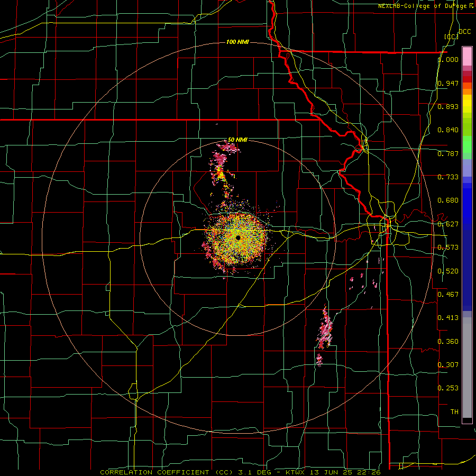
Task: Click the lavender color bar segment
Action: click(467, 168)
